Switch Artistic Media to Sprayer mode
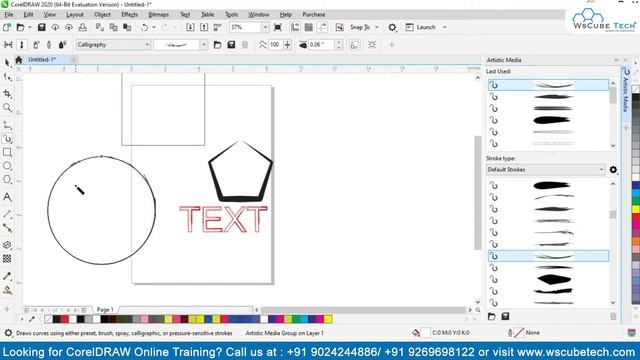The width and height of the screenshot is (640, 360). 36,44
